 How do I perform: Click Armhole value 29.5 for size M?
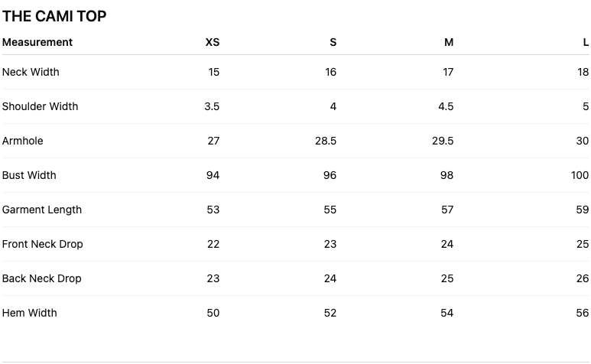point(443,141)
